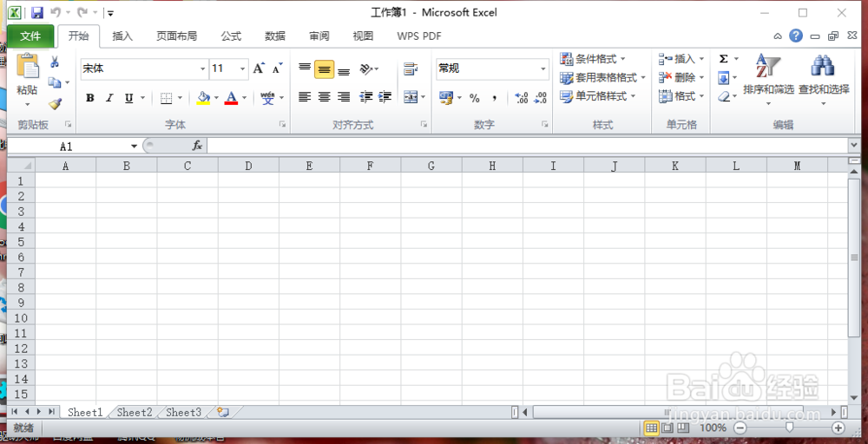This screenshot has height=444, width=868.
Task: Increase indent icon
Action: (385, 97)
